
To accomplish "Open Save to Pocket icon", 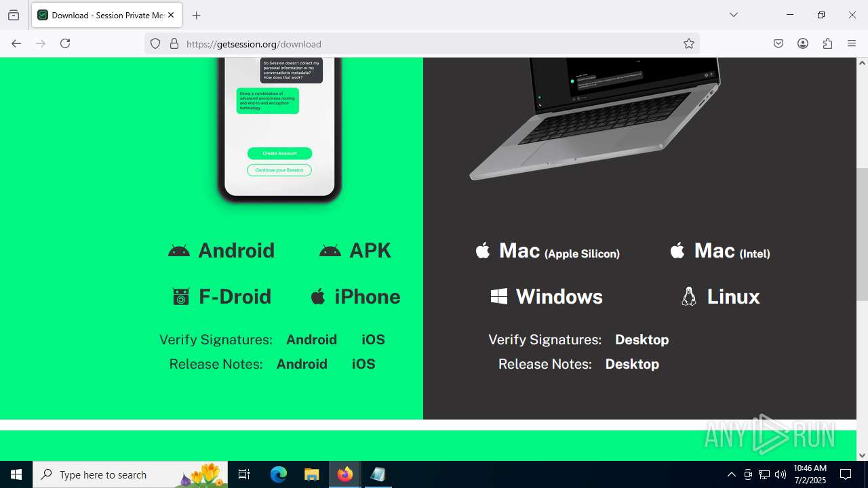I will click(x=778, y=43).
